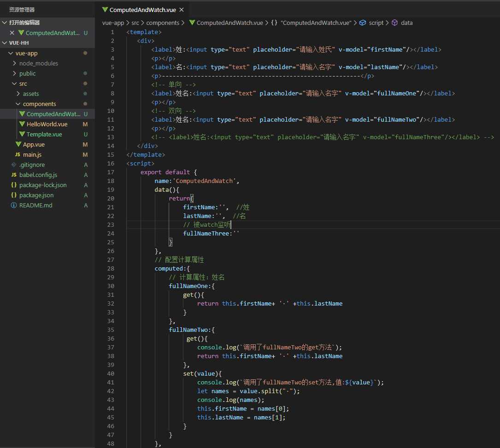Click the braces icon in the breadcrumb bar
This screenshot has height=448, width=500.
tap(274, 23)
